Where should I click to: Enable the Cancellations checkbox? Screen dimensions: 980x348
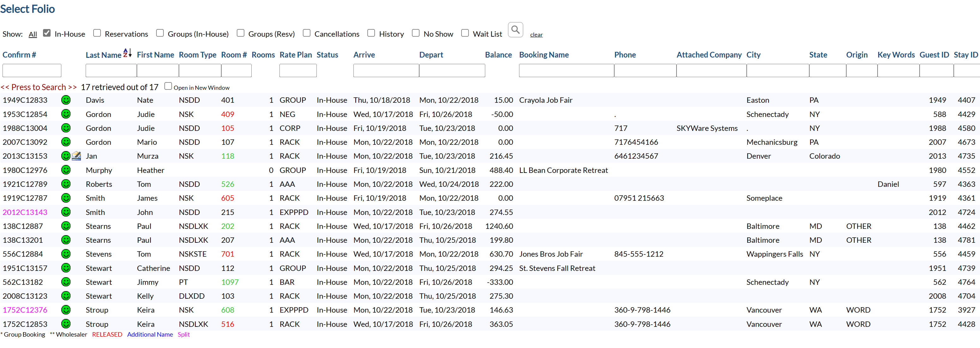(307, 33)
